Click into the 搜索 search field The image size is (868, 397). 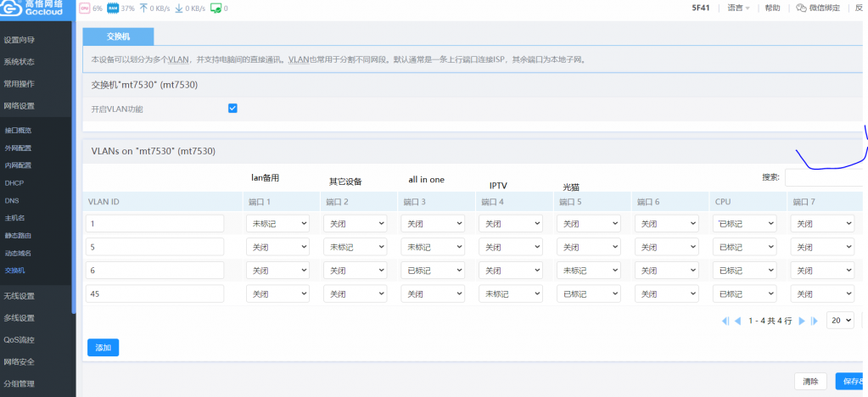[826, 177]
